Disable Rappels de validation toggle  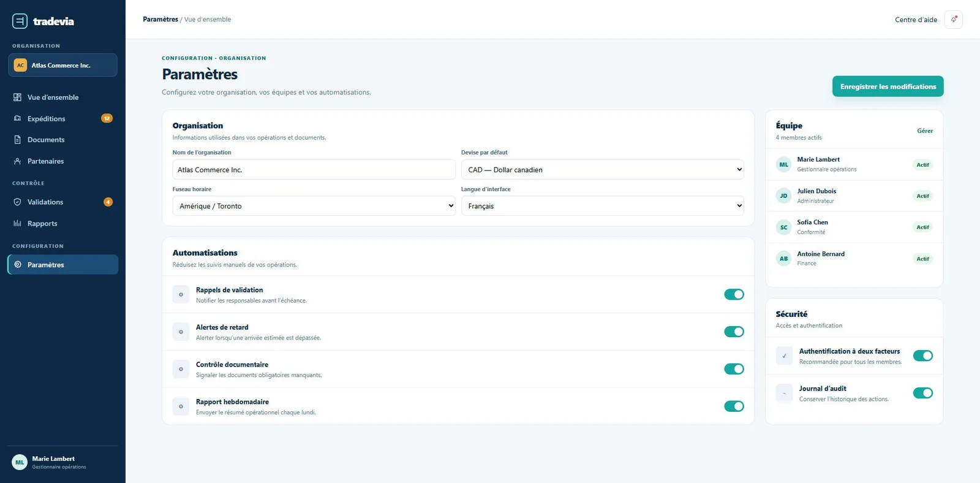734,294
